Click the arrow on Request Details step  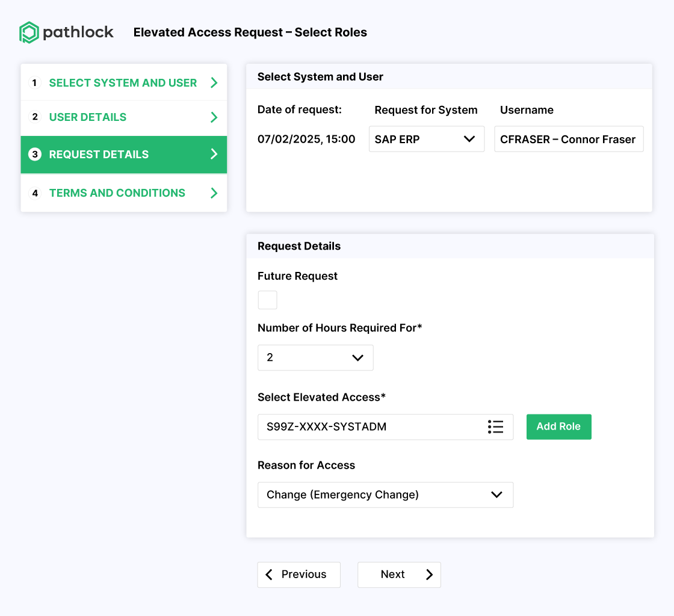tap(214, 155)
